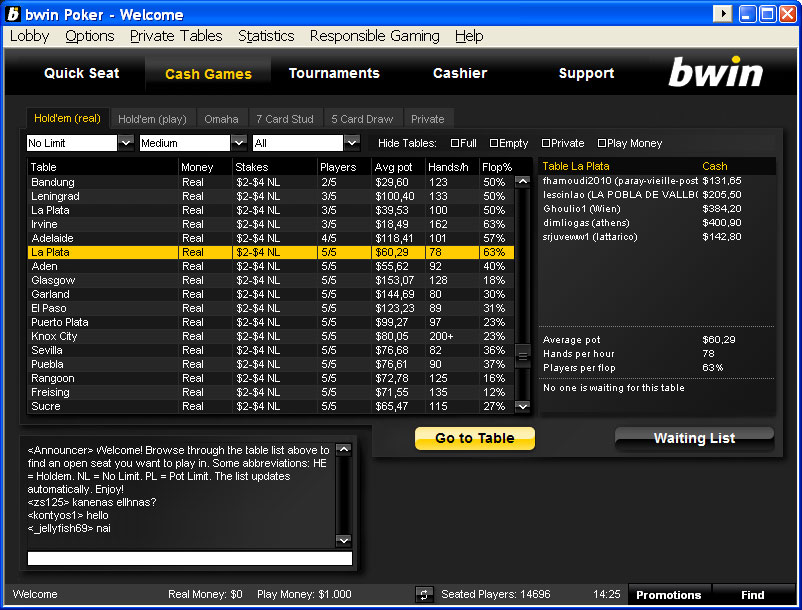Sort by Flop% column header
802x610 pixels.
pyautogui.click(x=497, y=167)
